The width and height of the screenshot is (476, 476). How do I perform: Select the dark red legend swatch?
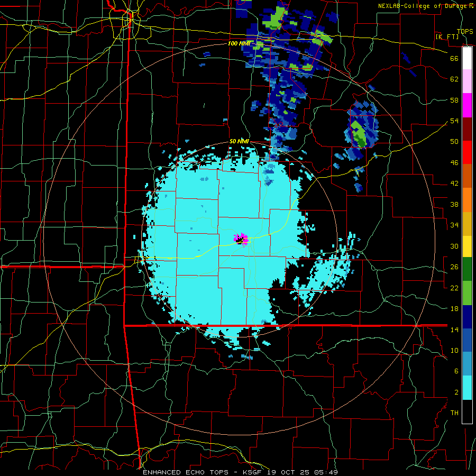click(x=467, y=129)
